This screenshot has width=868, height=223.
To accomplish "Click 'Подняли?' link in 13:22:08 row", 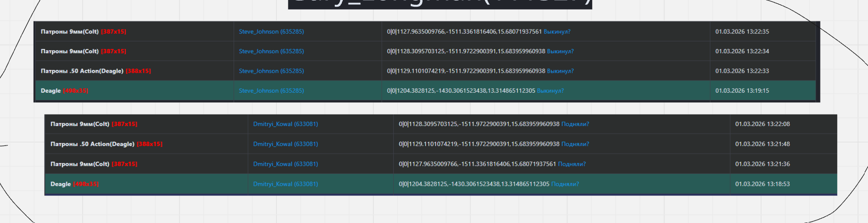I will pyautogui.click(x=575, y=124).
